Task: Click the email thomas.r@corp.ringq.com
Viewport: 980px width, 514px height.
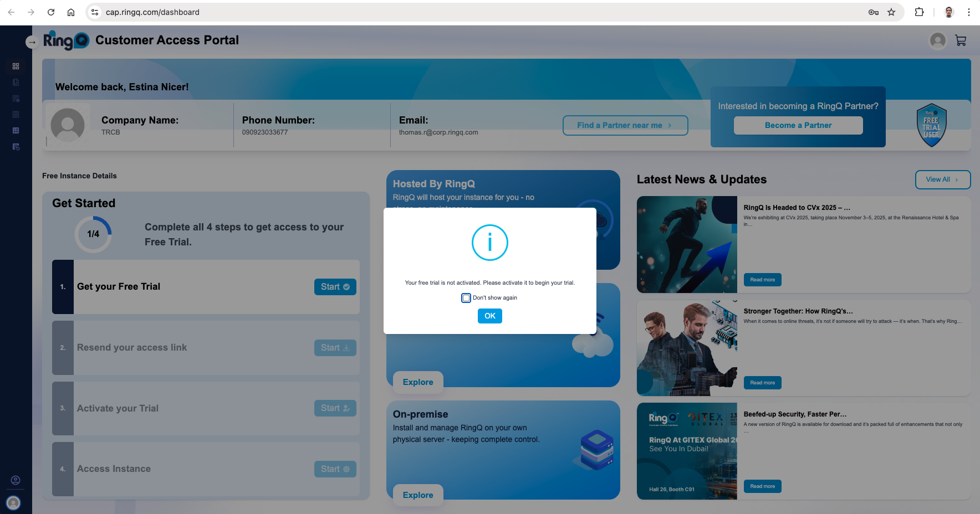Action: pos(438,132)
